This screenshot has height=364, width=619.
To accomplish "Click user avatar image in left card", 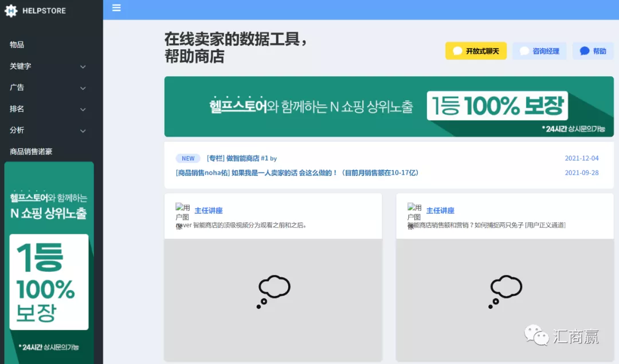I will click(182, 216).
